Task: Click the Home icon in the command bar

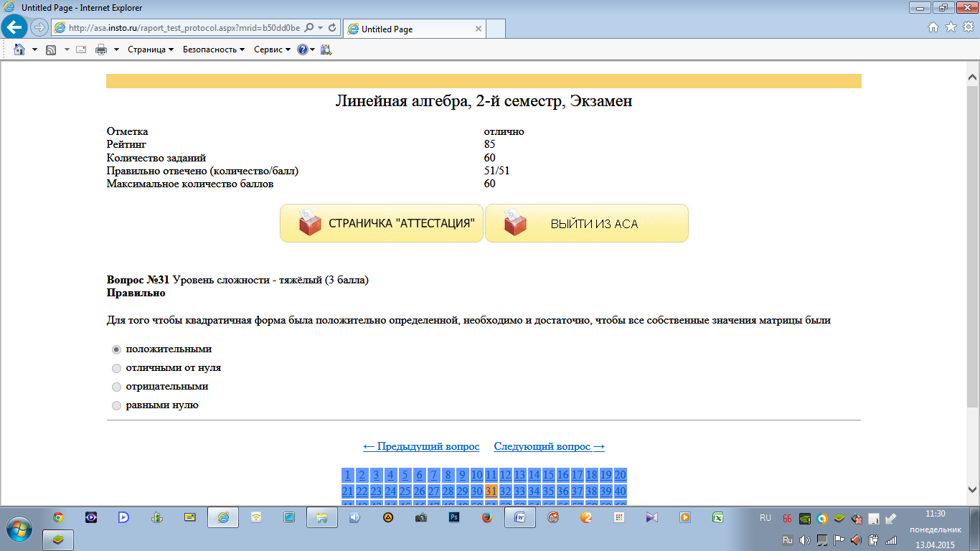Action: pos(19,50)
